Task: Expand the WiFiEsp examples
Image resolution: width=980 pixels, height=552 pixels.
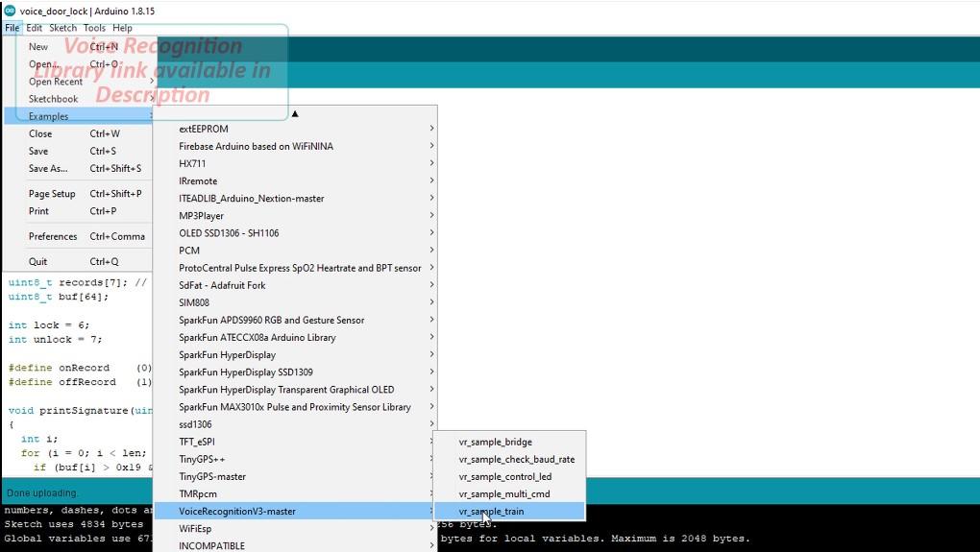Action: tap(295, 529)
